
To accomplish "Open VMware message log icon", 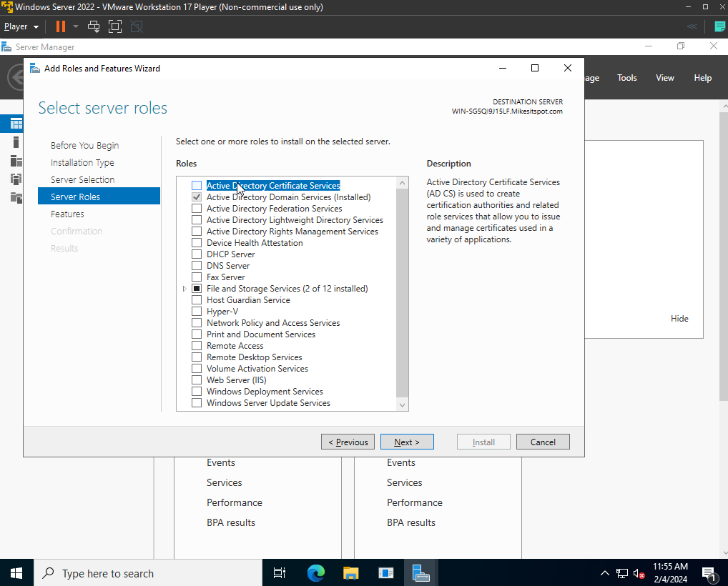I will (x=719, y=26).
